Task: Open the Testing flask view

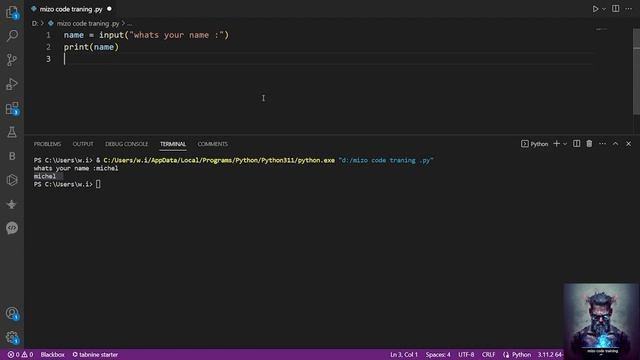Action: point(12,132)
